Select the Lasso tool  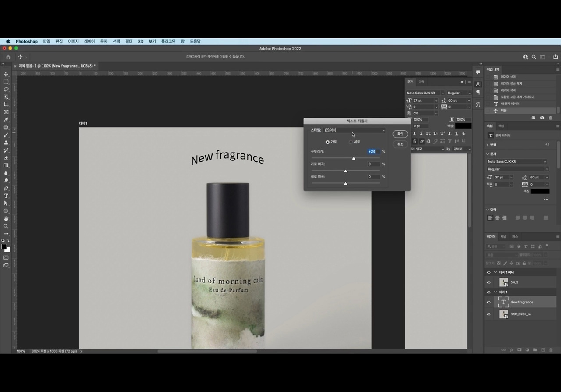pyautogui.click(x=6, y=89)
